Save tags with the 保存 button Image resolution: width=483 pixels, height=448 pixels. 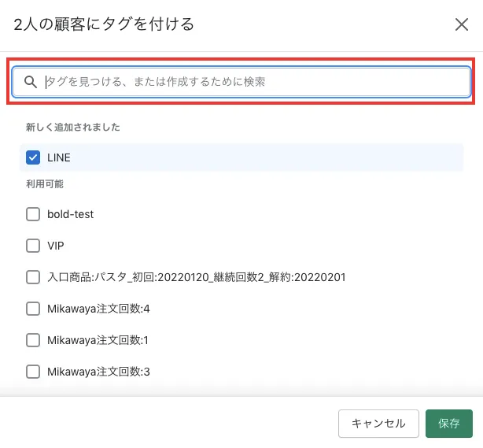pyautogui.click(x=449, y=424)
